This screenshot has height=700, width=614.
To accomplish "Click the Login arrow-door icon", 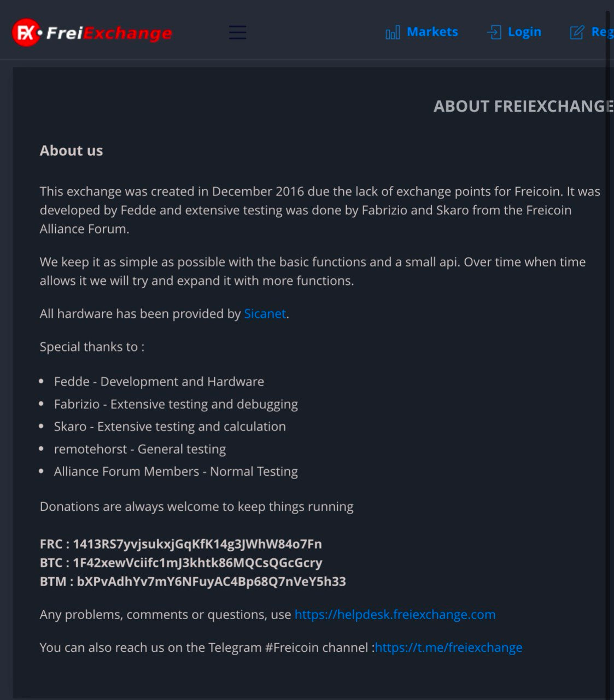I will (x=494, y=33).
